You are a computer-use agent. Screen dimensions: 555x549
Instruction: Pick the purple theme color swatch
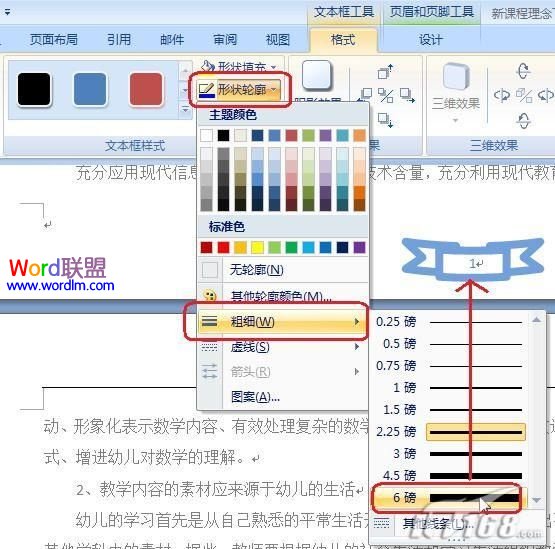[325, 135]
